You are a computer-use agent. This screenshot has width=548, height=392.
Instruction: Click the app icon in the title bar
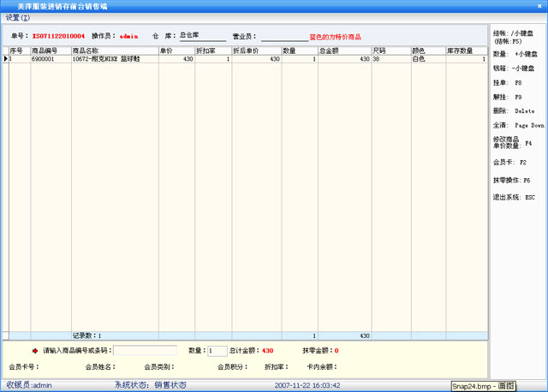pos(7,5)
